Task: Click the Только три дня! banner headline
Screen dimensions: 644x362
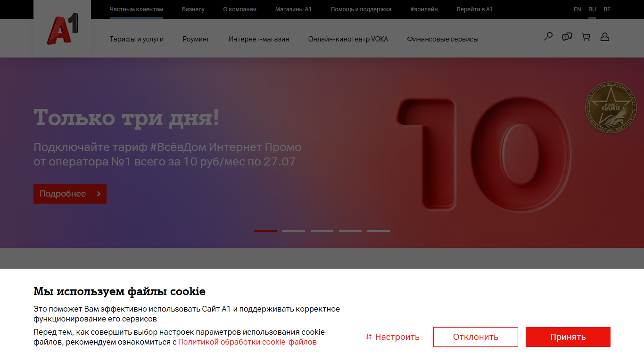Action: pyautogui.click(x=126, y=117)
